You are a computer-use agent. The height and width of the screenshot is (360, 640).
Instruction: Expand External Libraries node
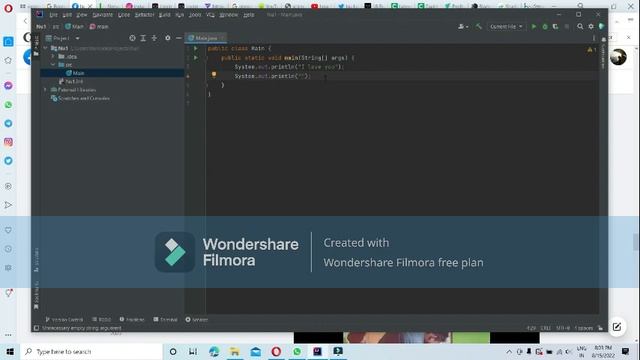[46, 89]
